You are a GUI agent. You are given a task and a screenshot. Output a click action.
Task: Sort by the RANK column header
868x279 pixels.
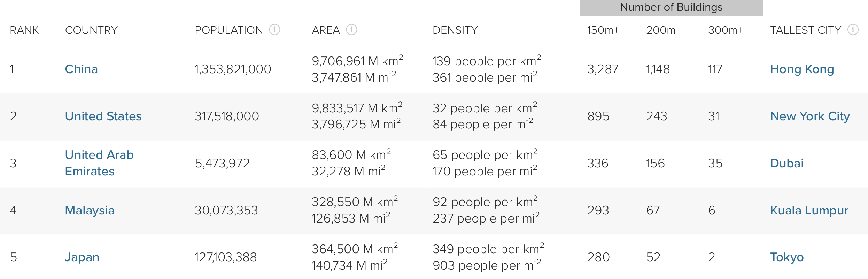pos(24,30)
